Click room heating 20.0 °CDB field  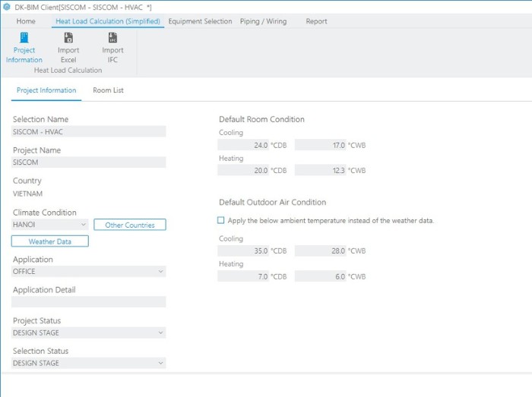click(243, 170)
